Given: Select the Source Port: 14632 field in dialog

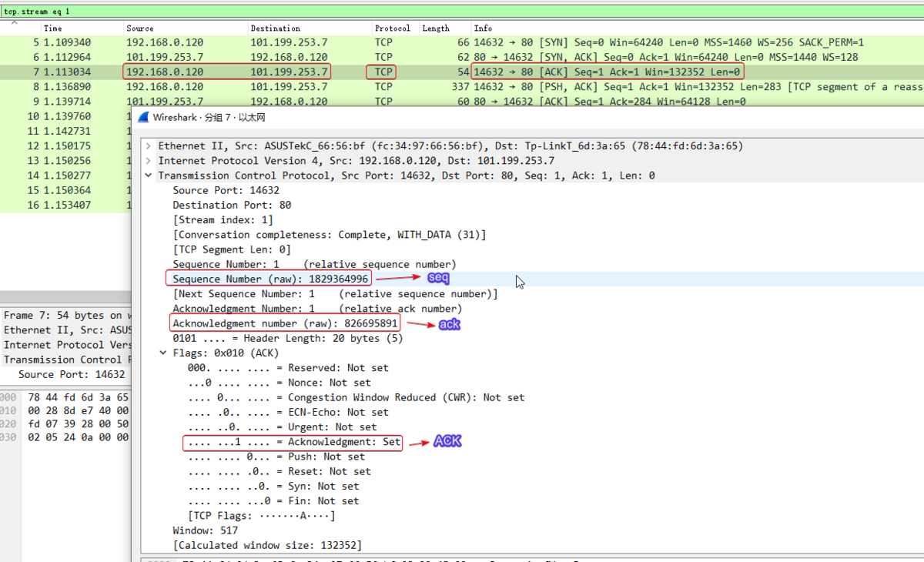Looking at the screenshot, I should [226, 190].
